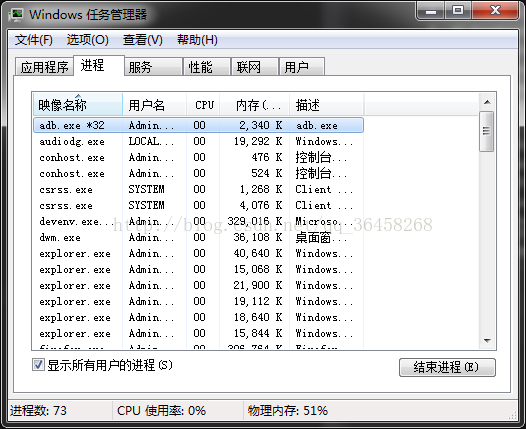Select the dwm.exe process
Screen dimensions: 526x429
coord(198,237)
